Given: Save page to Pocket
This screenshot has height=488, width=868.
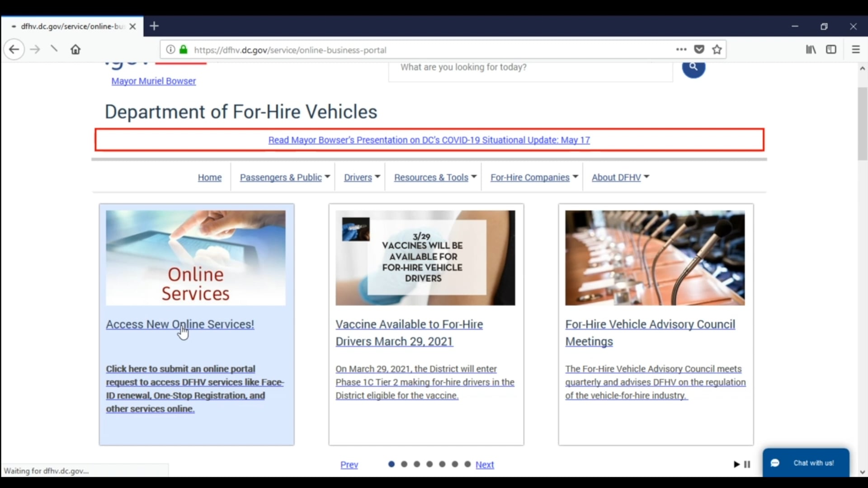Looking at the screenshot, I should point(699,49).
